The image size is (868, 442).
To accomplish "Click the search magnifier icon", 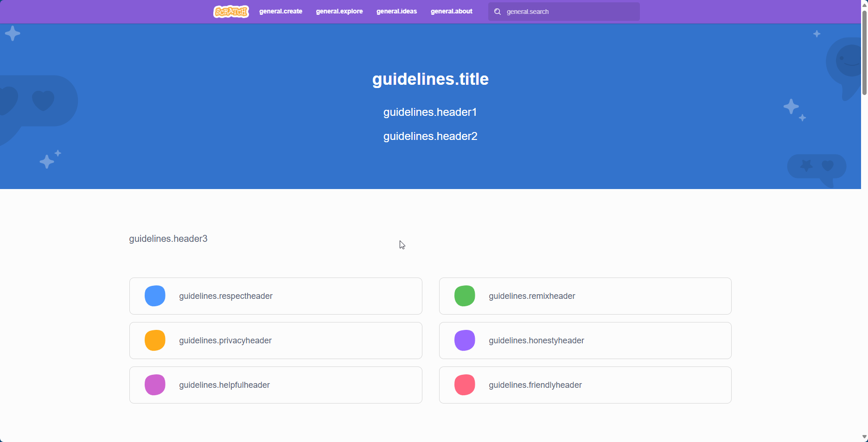I will [x=498, y=12].
